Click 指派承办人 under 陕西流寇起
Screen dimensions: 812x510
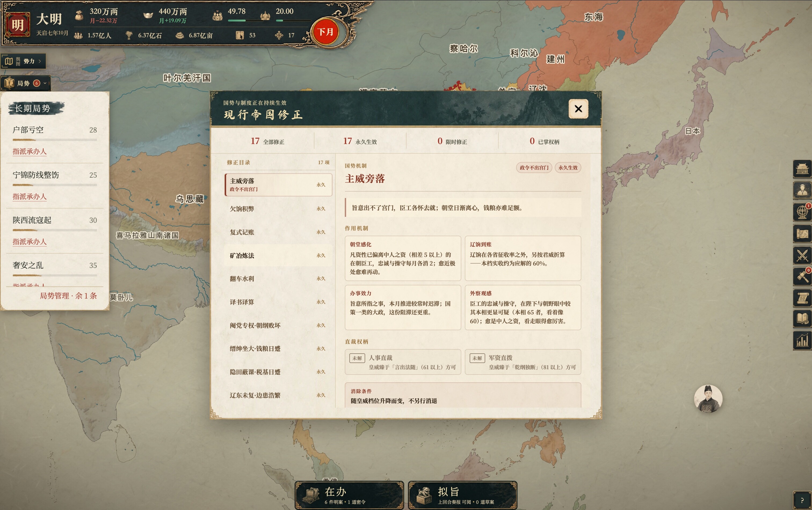pos(30,242)
